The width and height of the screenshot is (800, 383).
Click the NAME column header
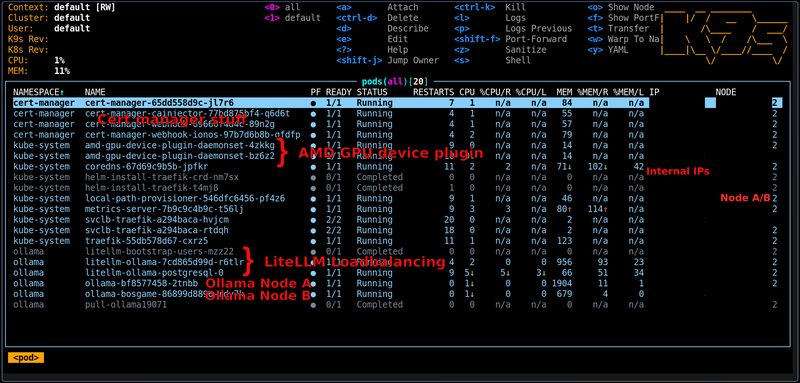95,92
